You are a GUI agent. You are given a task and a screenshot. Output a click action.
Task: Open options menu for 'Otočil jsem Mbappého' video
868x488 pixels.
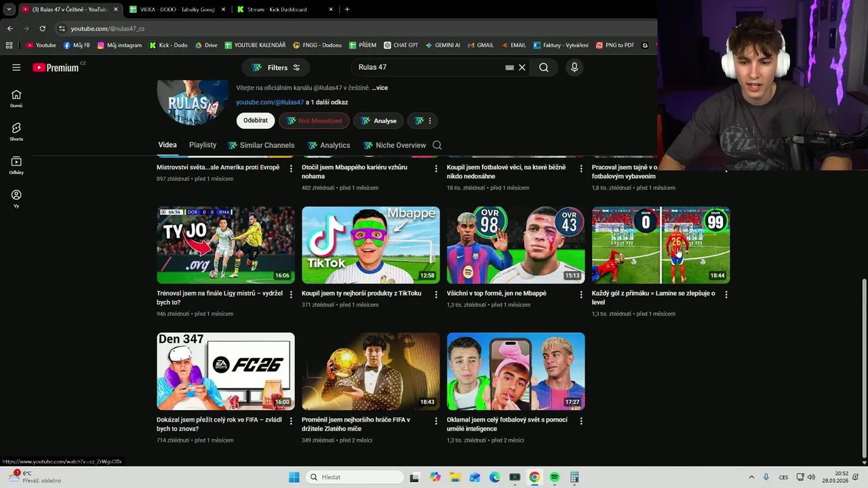pos(436,168)
